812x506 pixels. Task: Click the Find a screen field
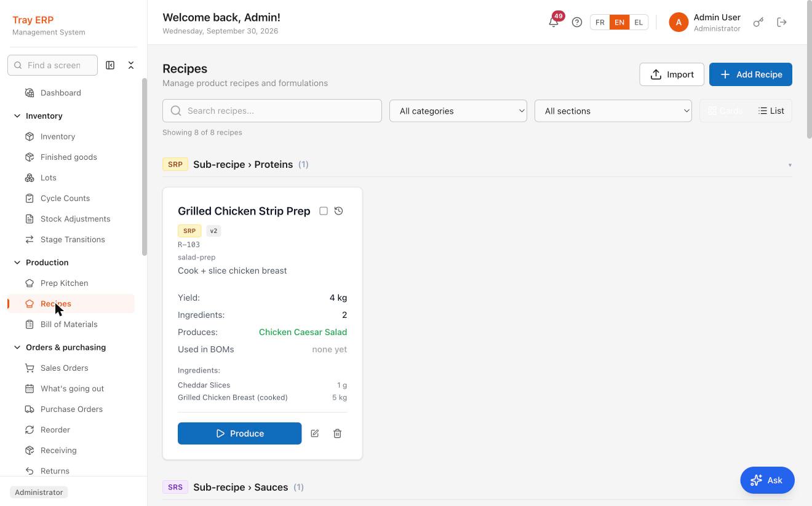click(52, 65)
